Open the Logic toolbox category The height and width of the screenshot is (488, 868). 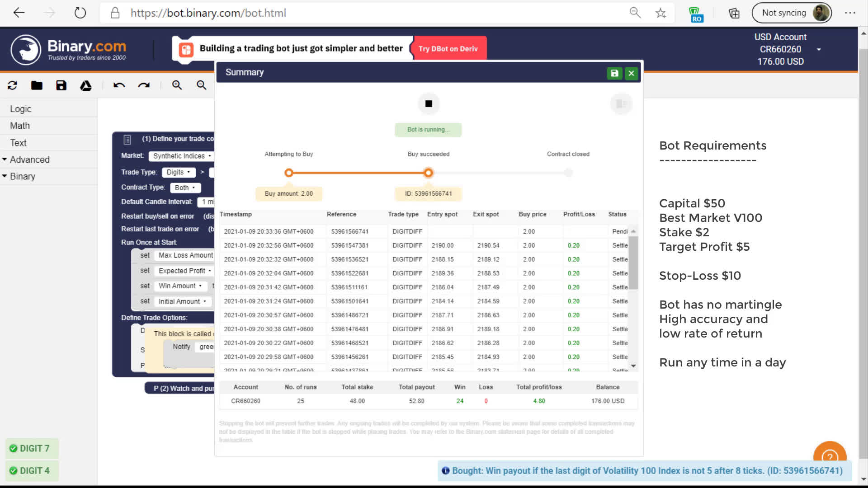[x=21, y=109]
